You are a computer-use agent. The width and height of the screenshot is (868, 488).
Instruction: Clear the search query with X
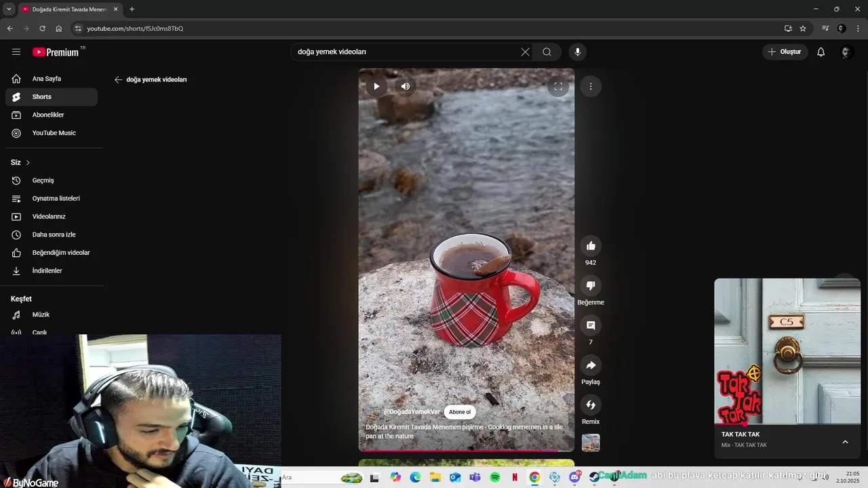(x=525, y=52)
